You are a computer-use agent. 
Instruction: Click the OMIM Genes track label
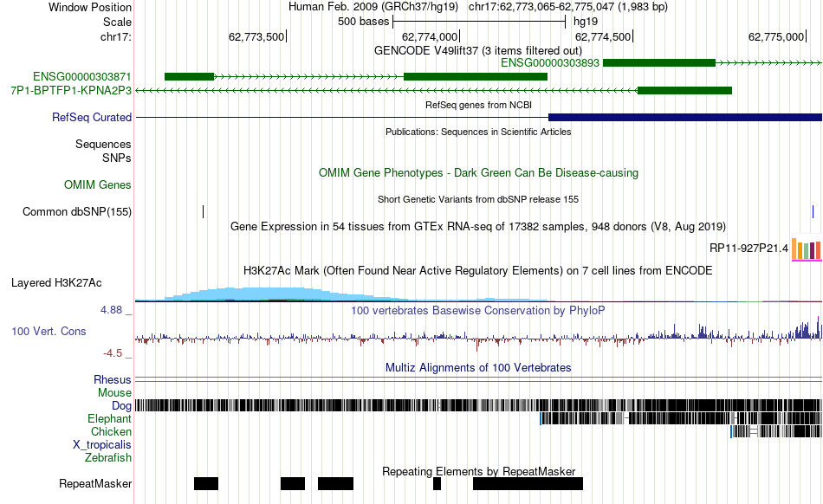pos(98,184)
